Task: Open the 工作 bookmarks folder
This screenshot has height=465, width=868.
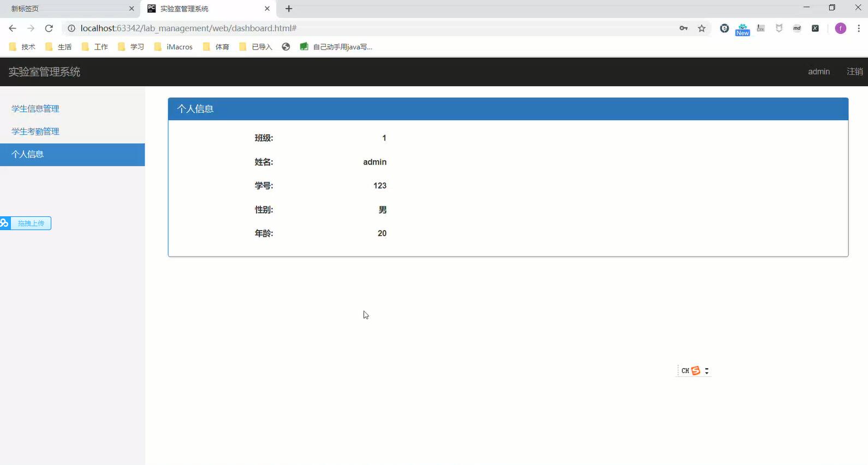Action: [x=95, y=47]
